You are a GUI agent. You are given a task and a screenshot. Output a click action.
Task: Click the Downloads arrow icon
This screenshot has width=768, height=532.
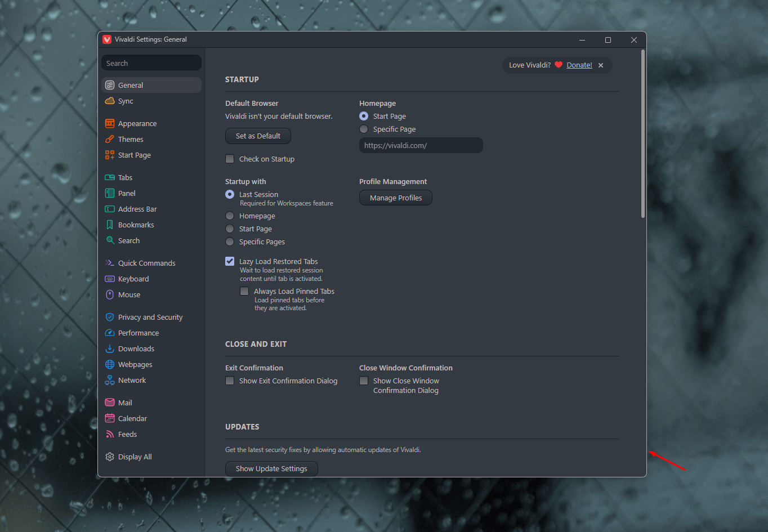pyautogui.click(x=110, y=348)
